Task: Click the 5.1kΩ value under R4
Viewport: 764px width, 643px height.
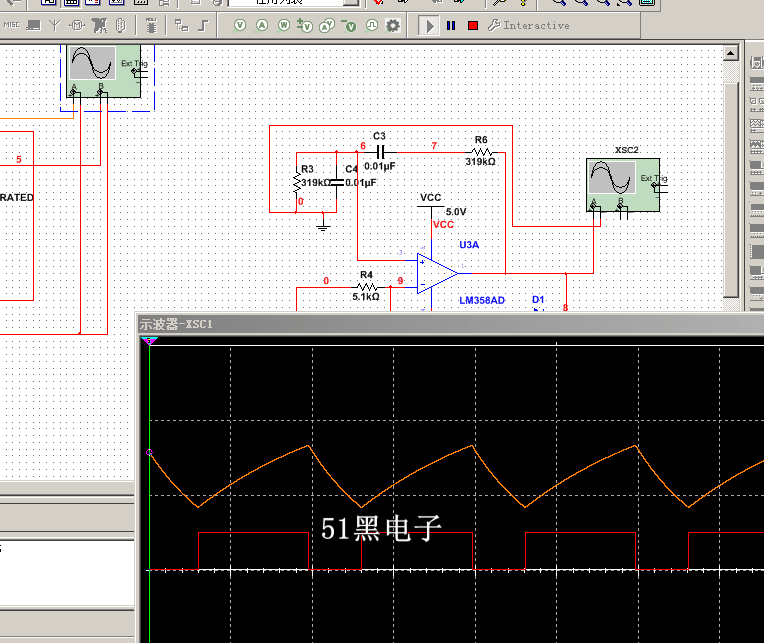Action: click(x=366, y=297)
